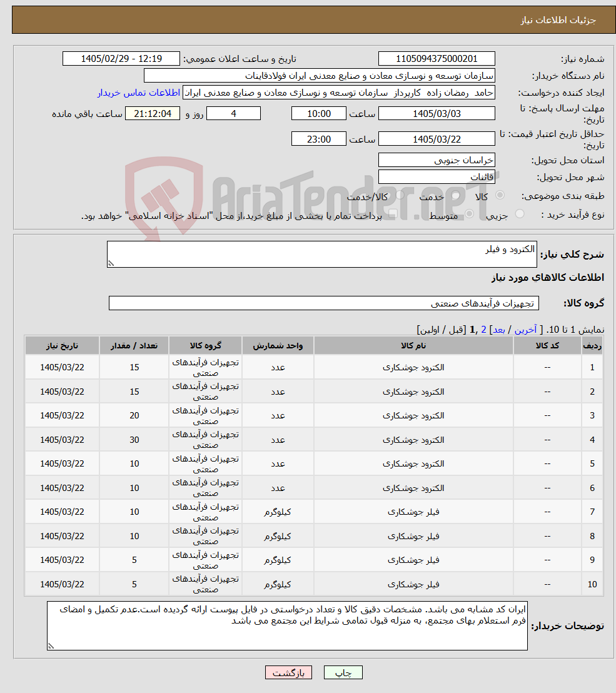Go to page 2 of the items list
Viewport: 616px width, 693px height.
pyautogui.click(x=483, y=329)
